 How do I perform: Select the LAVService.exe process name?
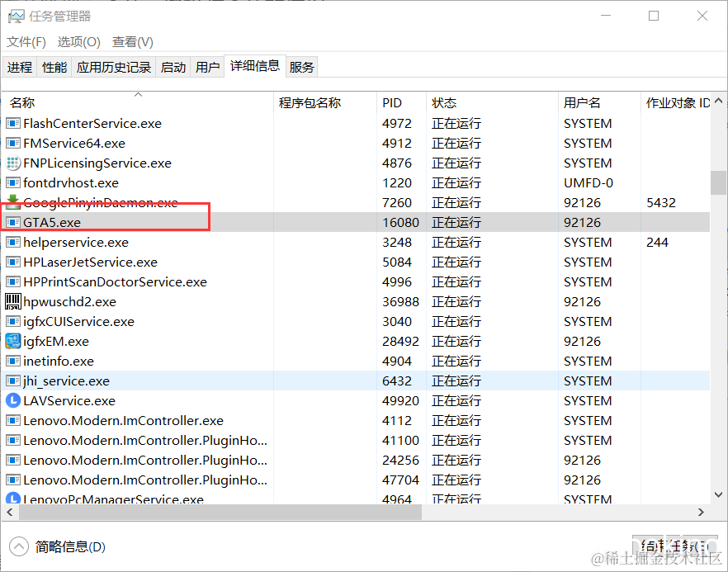tap(69, 401)
